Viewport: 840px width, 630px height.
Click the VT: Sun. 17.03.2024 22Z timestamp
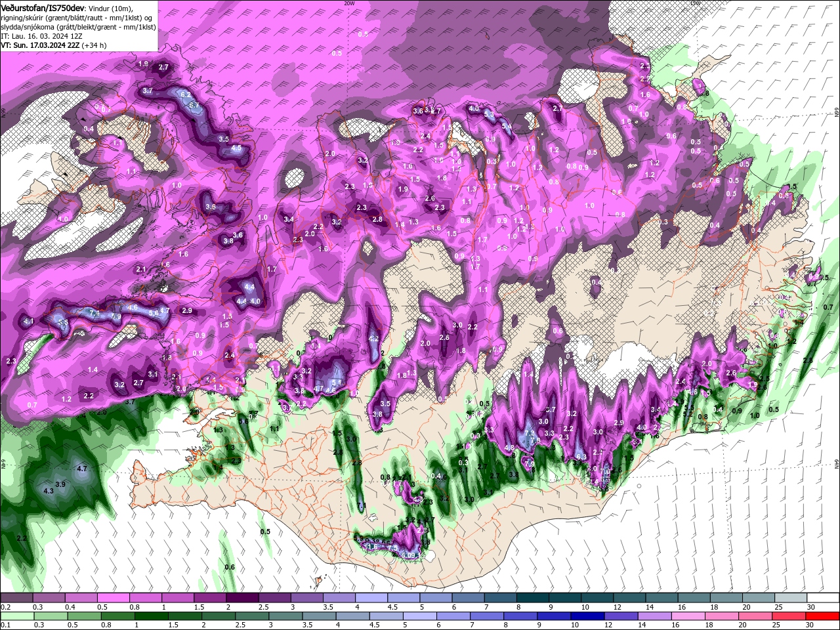point(40,45)
